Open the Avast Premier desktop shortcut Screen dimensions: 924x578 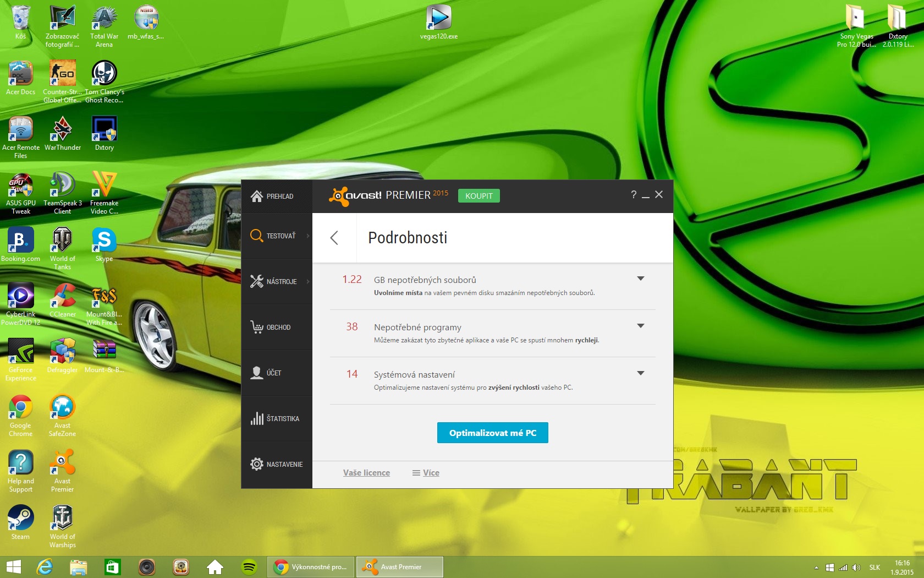coord(62,471)
